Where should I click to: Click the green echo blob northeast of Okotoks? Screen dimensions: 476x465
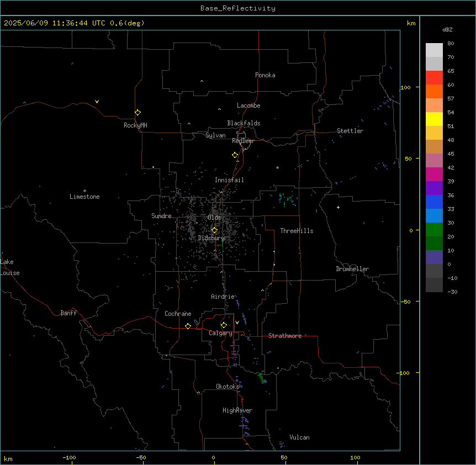(x=261, y=378)
